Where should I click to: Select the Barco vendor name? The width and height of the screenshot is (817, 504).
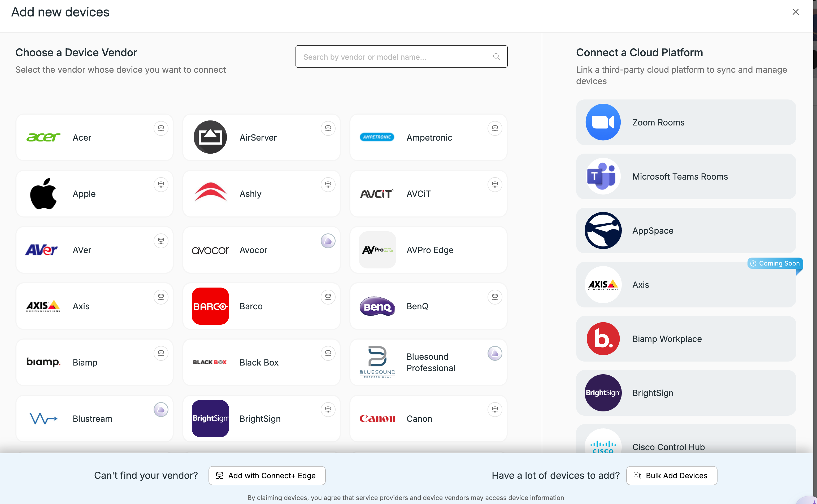251,307
